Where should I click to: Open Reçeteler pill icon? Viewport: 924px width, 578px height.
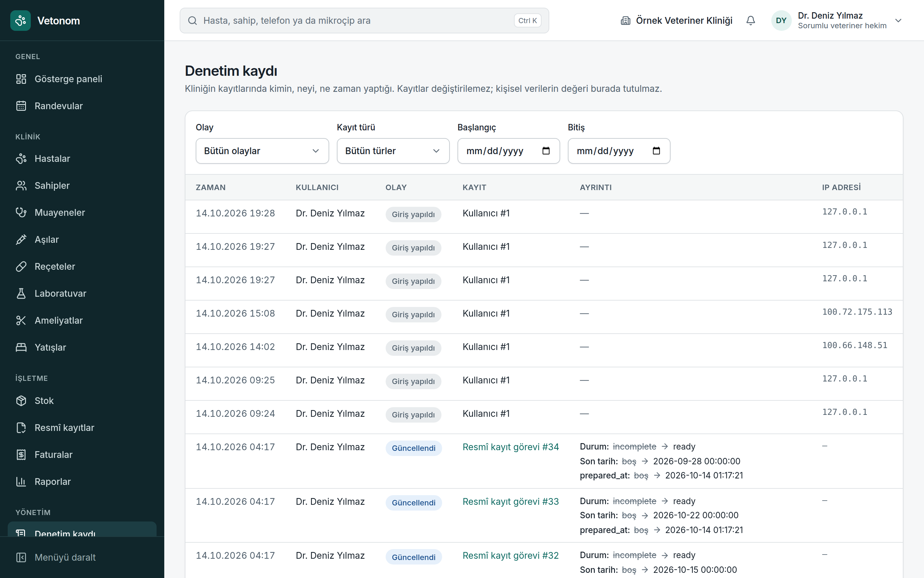(21, 267)
